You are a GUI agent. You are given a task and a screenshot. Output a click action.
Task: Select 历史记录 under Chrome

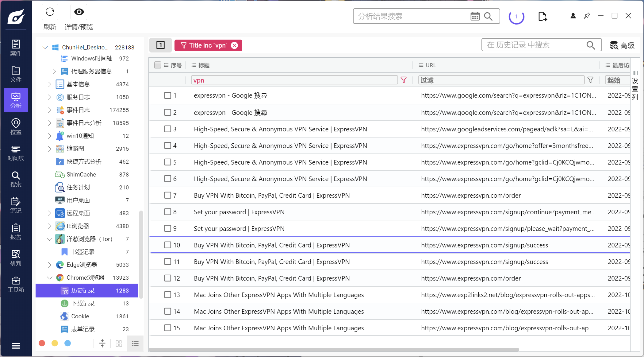point(87,290)
